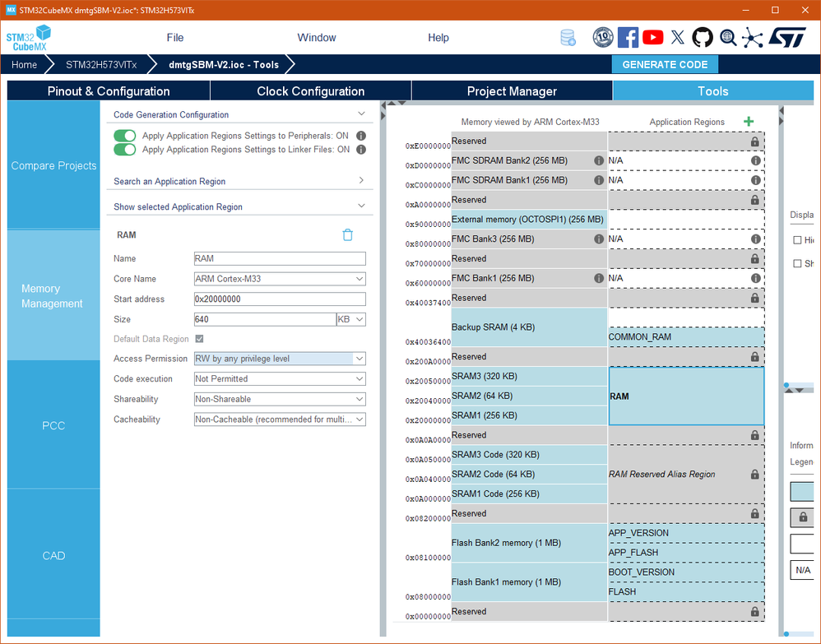This screenshot has height=644, width=821.
Task: Switch to Pinout & Configuration tab
Action: pos(109,91)
